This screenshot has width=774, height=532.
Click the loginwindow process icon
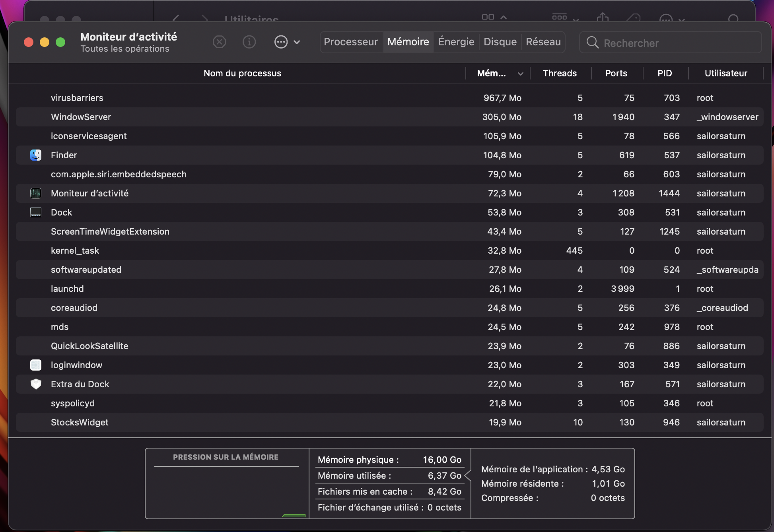pos(36,365)
